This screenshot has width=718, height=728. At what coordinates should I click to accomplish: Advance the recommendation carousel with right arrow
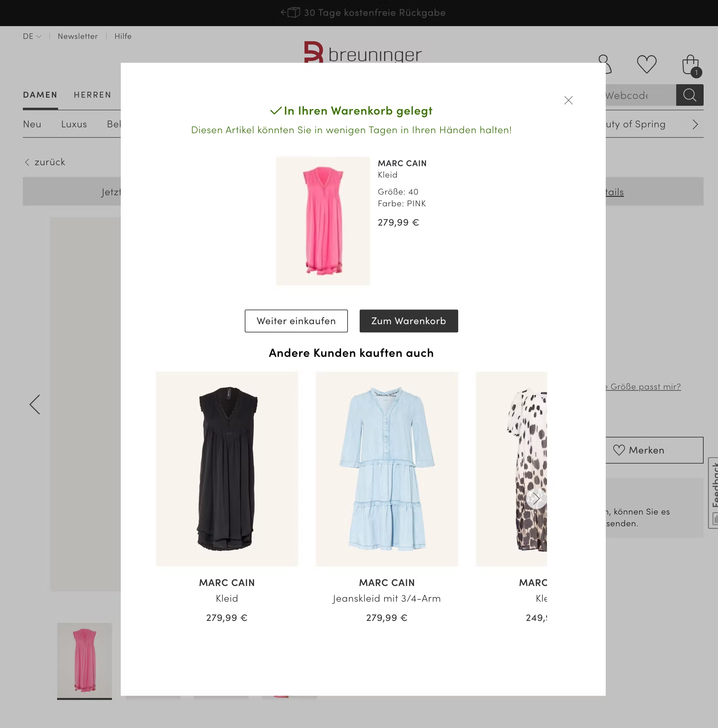537,498
